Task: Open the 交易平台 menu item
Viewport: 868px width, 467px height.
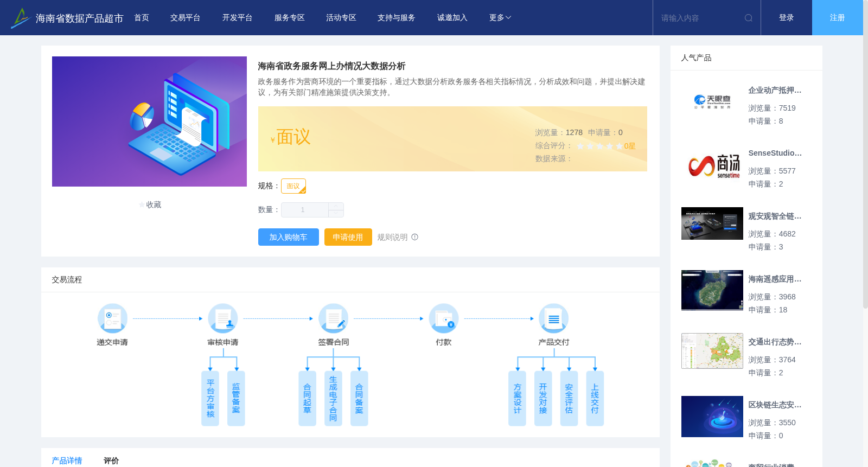Action: click(x=186, y=18)
